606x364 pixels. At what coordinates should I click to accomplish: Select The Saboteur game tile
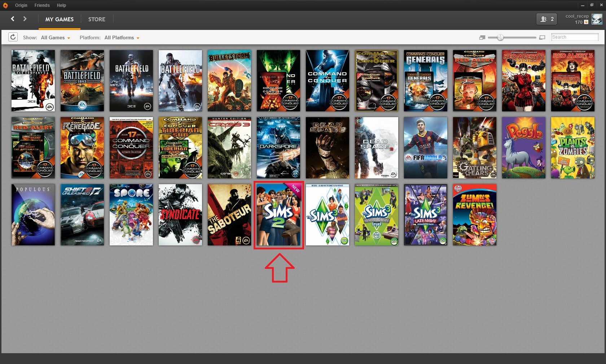pos(229,215)
